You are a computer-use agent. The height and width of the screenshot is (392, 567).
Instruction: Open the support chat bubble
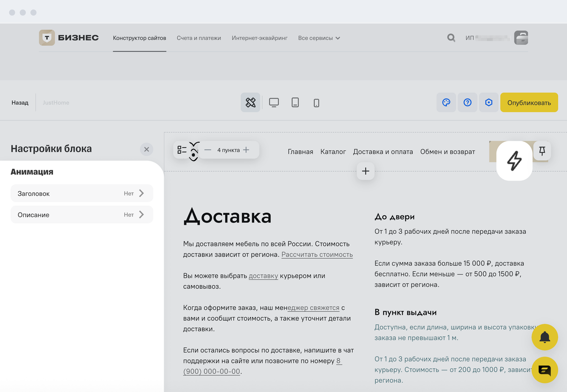click(x=544, y=370)
